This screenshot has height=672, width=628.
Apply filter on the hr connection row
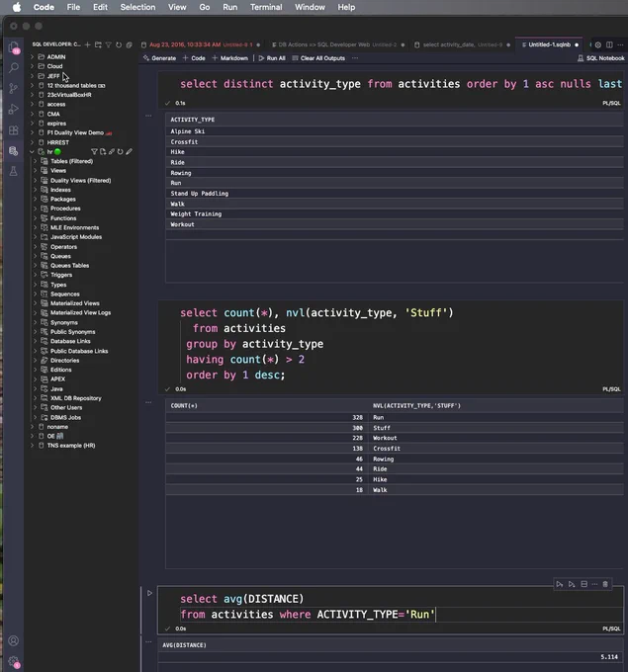(94, 152)
